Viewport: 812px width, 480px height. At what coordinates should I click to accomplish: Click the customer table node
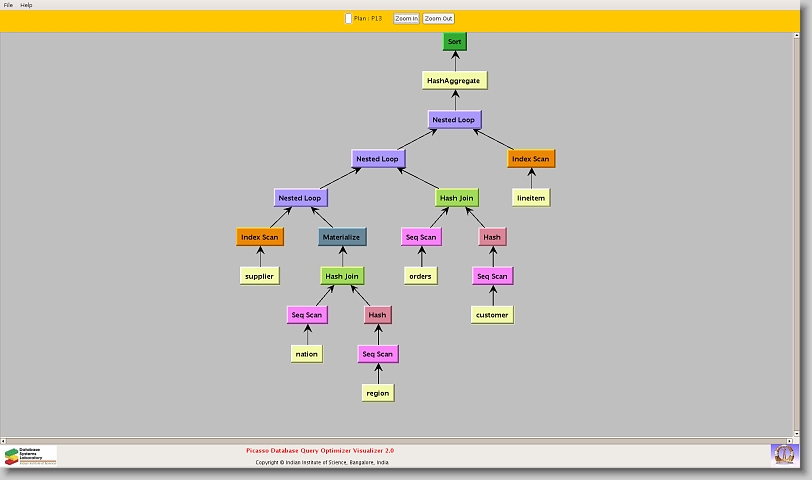(492, 315)
